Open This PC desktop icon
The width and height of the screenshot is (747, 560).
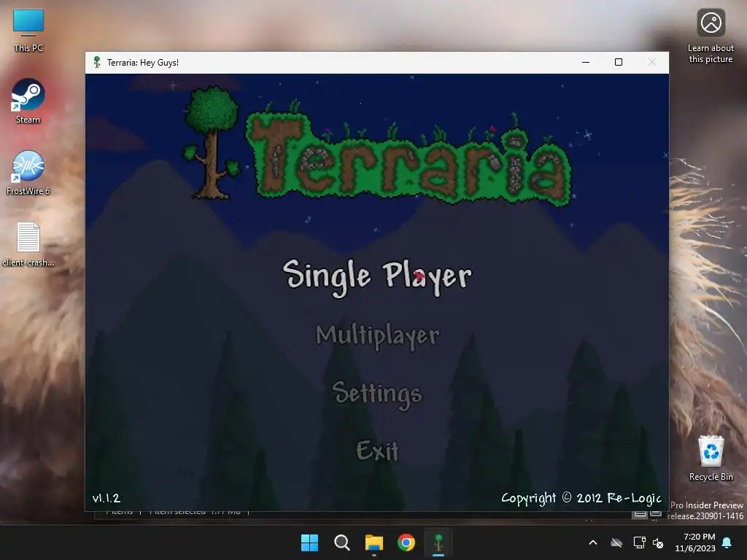point(28,31)
